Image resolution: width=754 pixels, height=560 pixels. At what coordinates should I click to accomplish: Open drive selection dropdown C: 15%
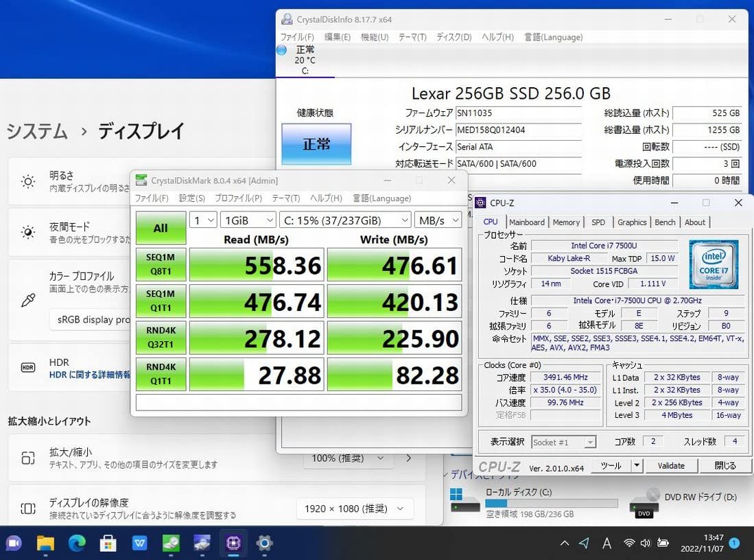coord(345,220)
